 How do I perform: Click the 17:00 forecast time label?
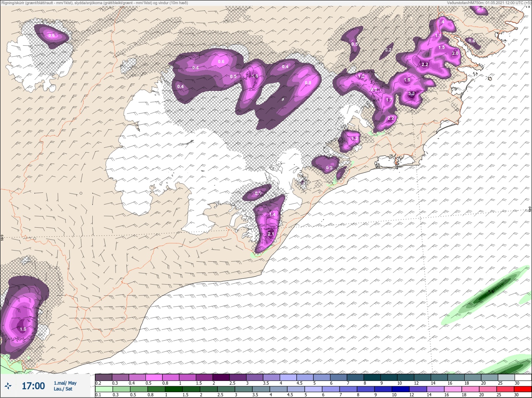(33, 386)
